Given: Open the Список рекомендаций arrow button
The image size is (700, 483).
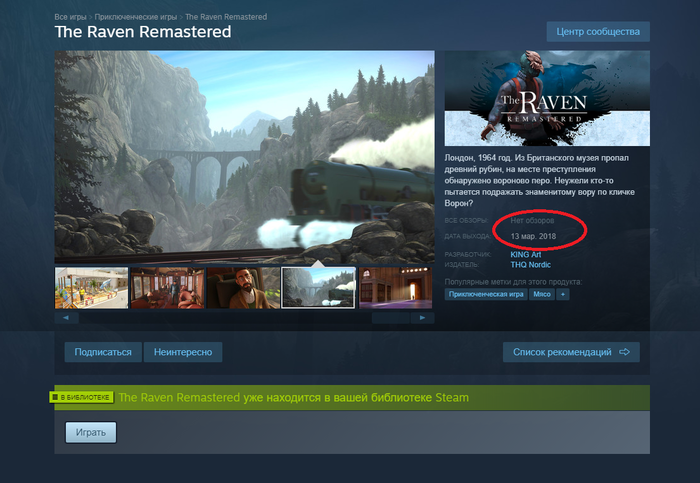Looking at the screenshot, I should pos(571,352).
